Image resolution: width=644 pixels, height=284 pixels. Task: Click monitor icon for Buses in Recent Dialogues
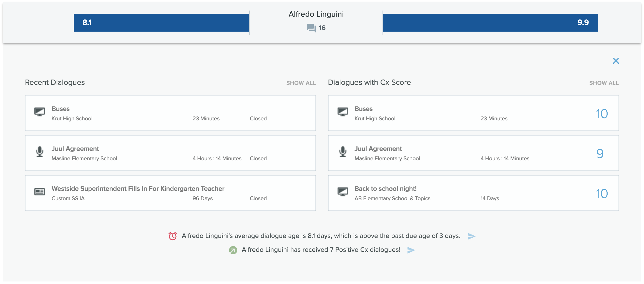pyautogui.click(x=40, y=112)
